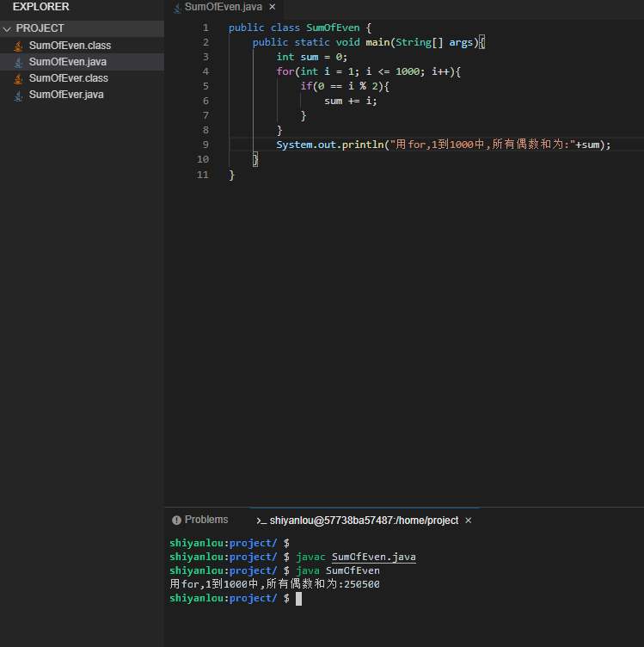
Task: Click the 250500 output line in terminal
Action: [x=274, y=584]
